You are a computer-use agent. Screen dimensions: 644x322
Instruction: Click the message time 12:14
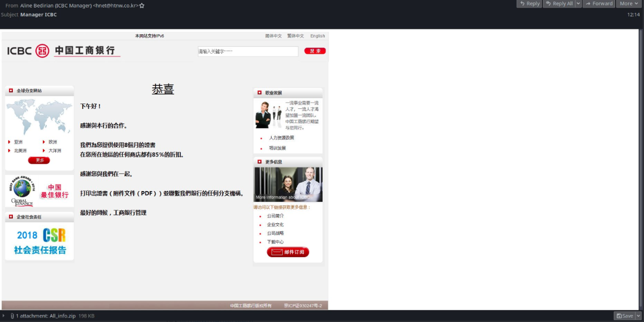[x=633, y=14]
